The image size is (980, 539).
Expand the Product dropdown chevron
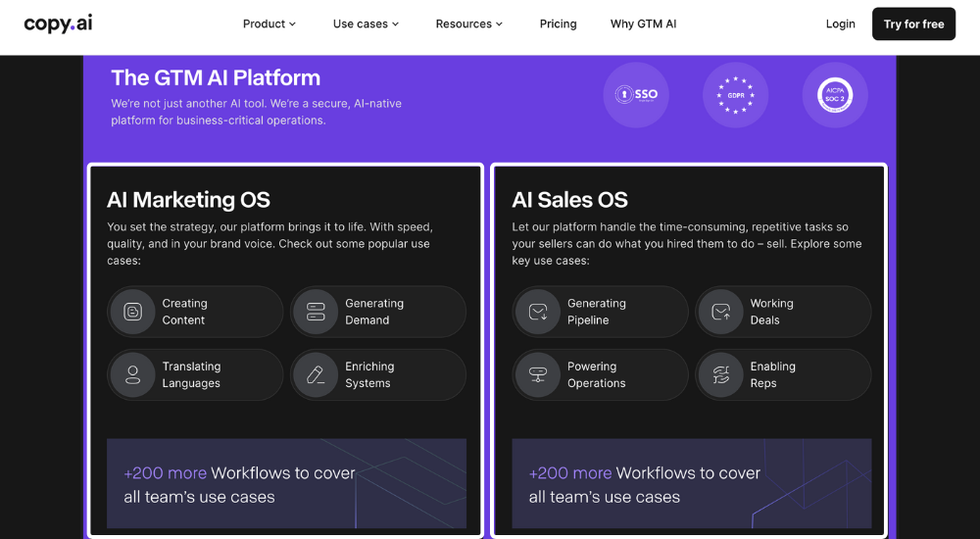coord(292,24)
